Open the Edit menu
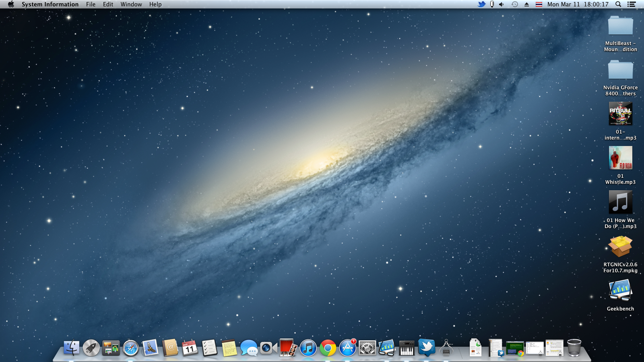This screenshot has height=362, width=644. click(x=108, y=4)
